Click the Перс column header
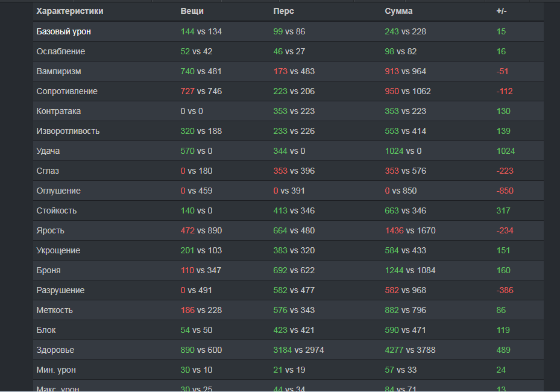 tap(283, 11)
